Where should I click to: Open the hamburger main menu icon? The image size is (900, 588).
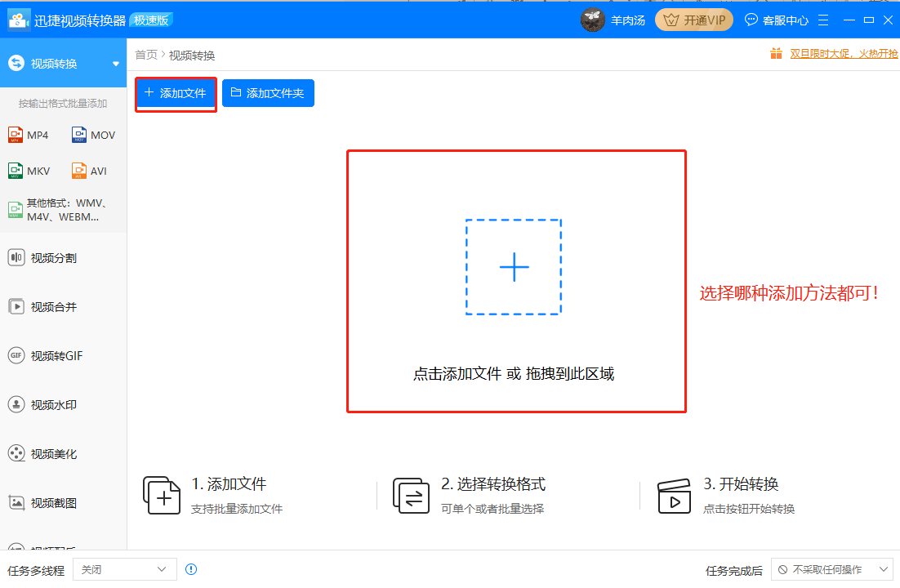point(823,20)
